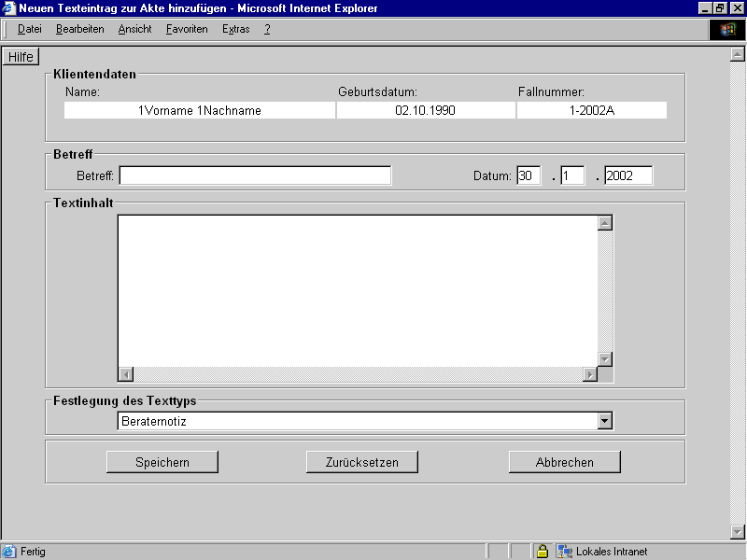Open the Bearbeiten menu
747x560 pixels.
point(79,29)
